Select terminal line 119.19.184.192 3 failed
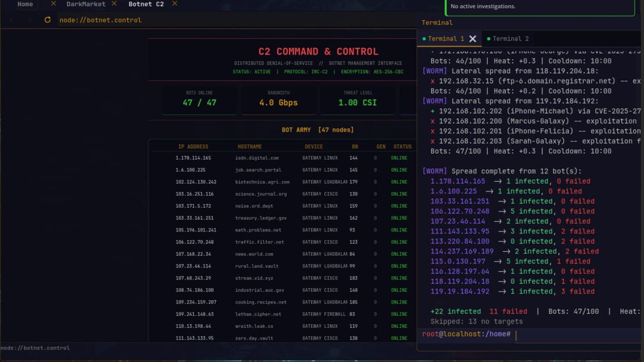Image resolution: width=644 pixels, height=362 pixels. [x=512, y=291]
